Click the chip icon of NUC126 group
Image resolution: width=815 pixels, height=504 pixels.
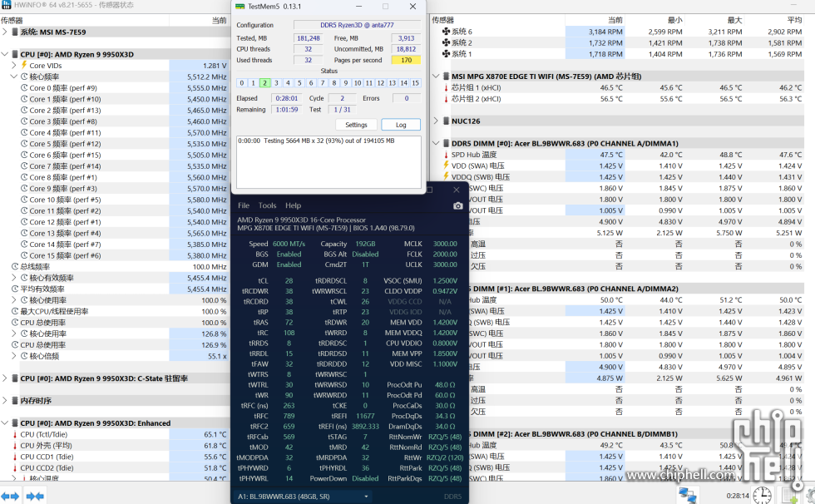(446, 121)
